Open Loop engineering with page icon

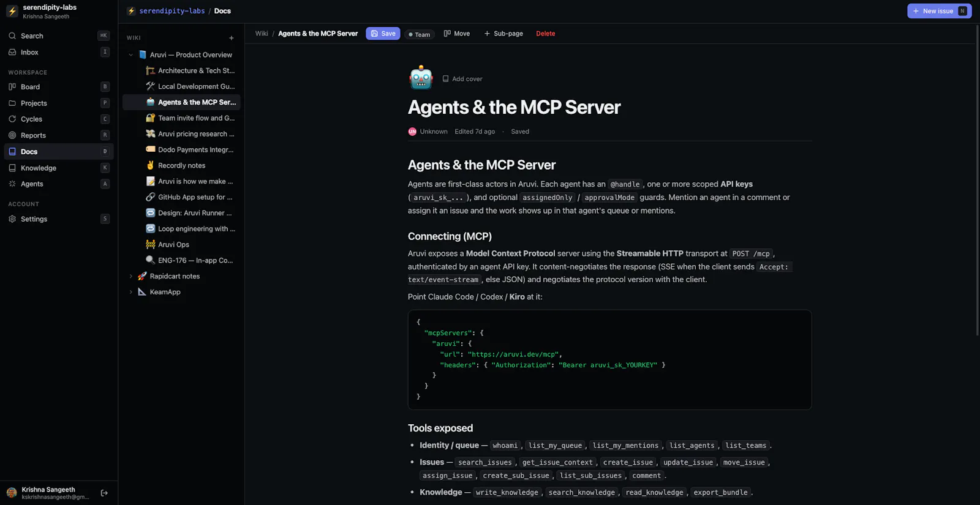(x=150, y=228)
